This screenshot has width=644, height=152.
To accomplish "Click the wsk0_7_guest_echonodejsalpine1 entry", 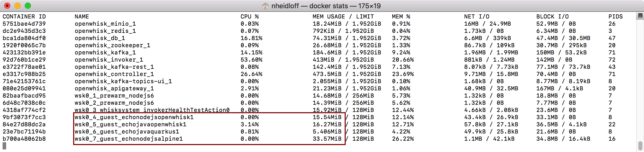I will point(129,139).
